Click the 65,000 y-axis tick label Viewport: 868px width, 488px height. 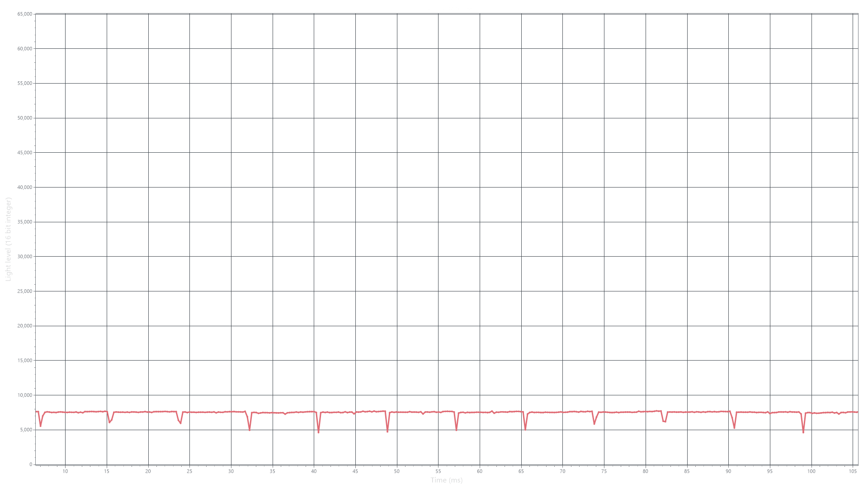click(x=25, y=14)
